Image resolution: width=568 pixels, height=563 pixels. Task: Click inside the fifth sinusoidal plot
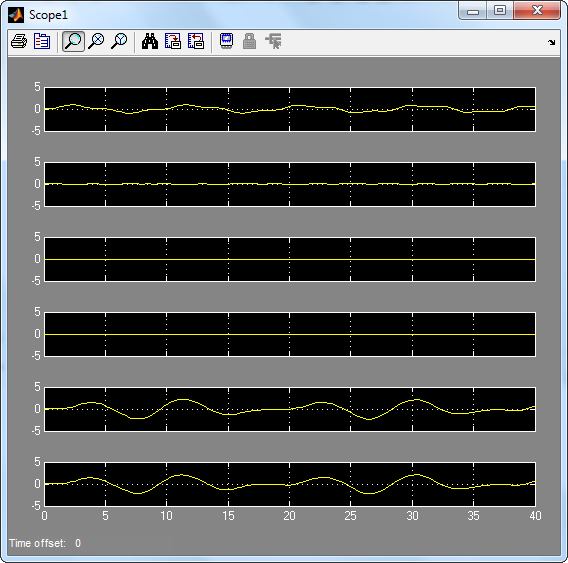290,409
